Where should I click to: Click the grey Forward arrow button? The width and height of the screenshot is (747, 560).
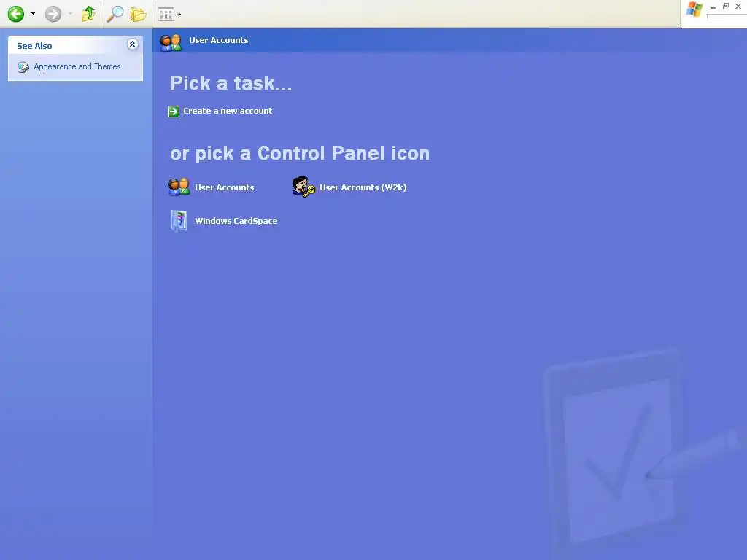53,14
